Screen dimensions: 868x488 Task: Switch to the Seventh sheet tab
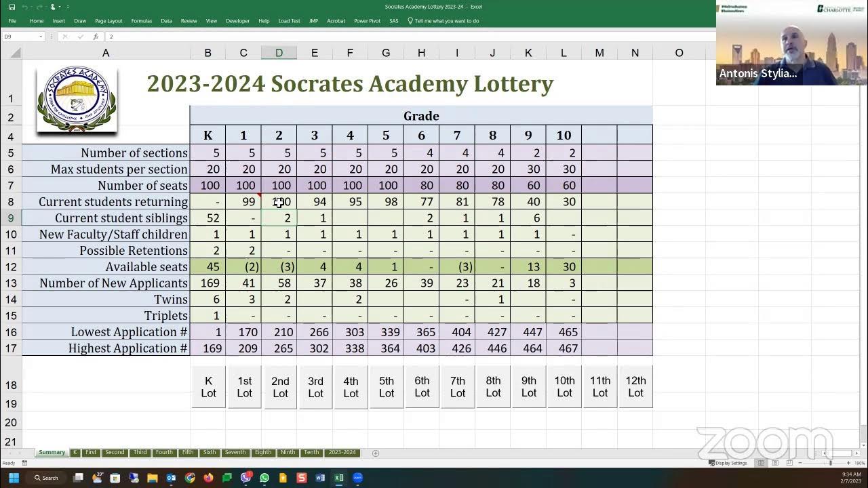click(x=235, y=452)
